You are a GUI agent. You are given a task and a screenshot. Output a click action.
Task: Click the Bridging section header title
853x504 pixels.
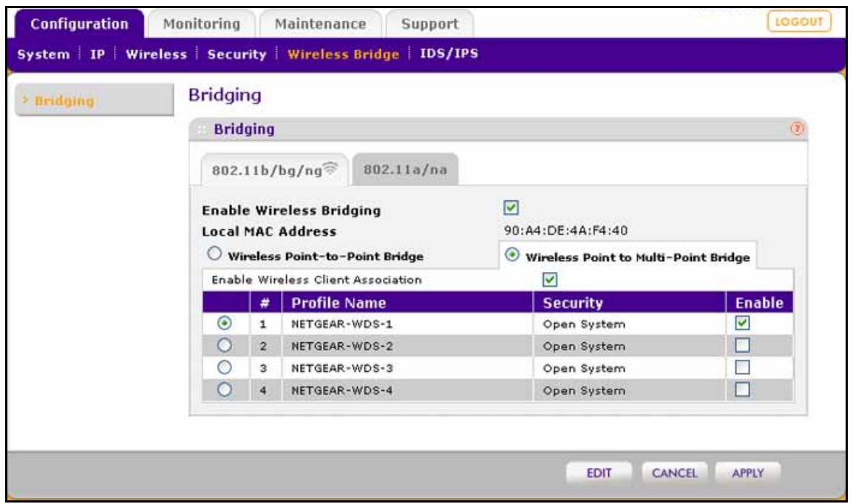[x=244, y=129]
